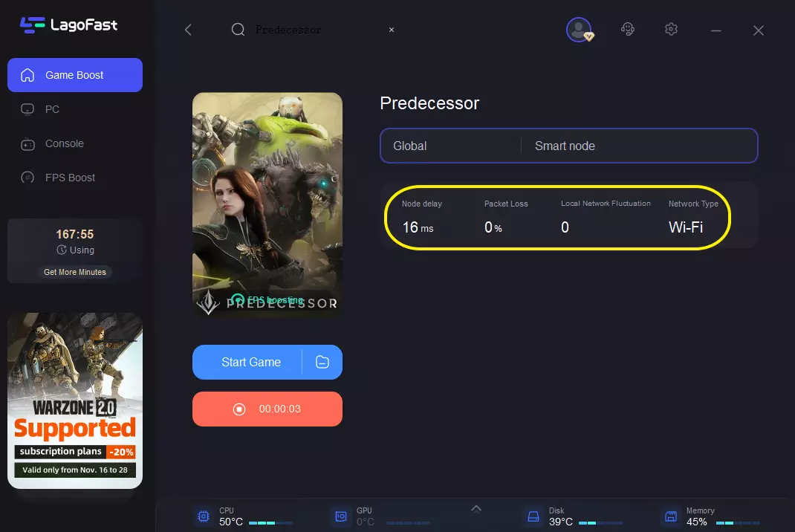Open the Smart node selector

tap(639, 146)
